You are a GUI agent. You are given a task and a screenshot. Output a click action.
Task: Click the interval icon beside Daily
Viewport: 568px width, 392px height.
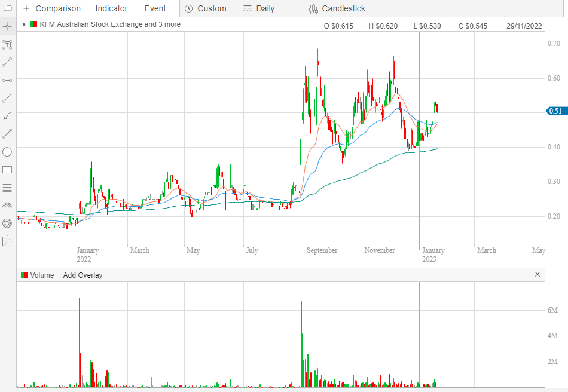click(248, 9)
